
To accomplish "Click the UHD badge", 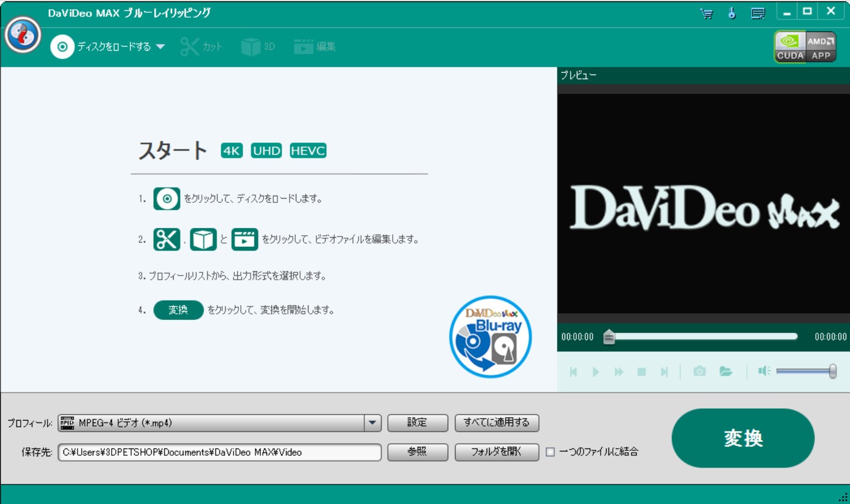I will click(266, 151).
